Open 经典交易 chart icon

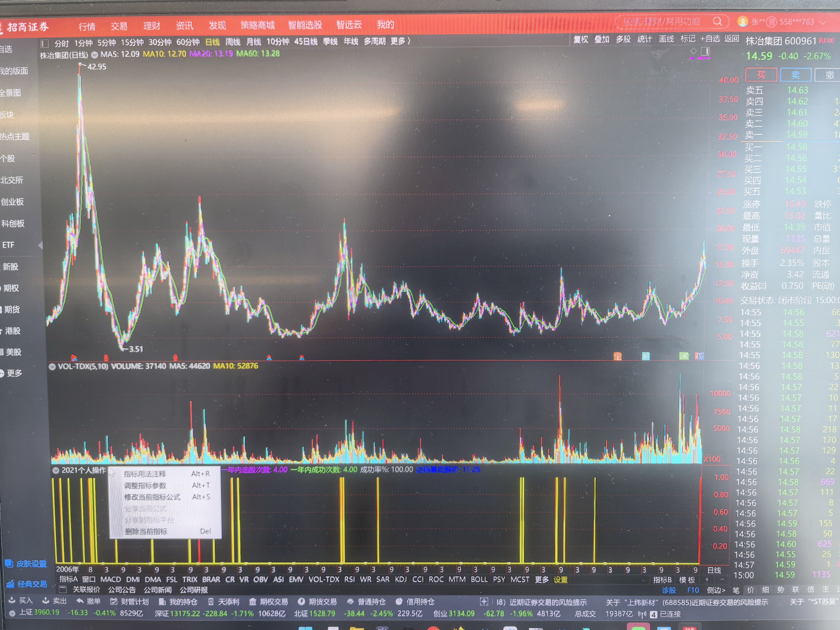tap(10, 584)
